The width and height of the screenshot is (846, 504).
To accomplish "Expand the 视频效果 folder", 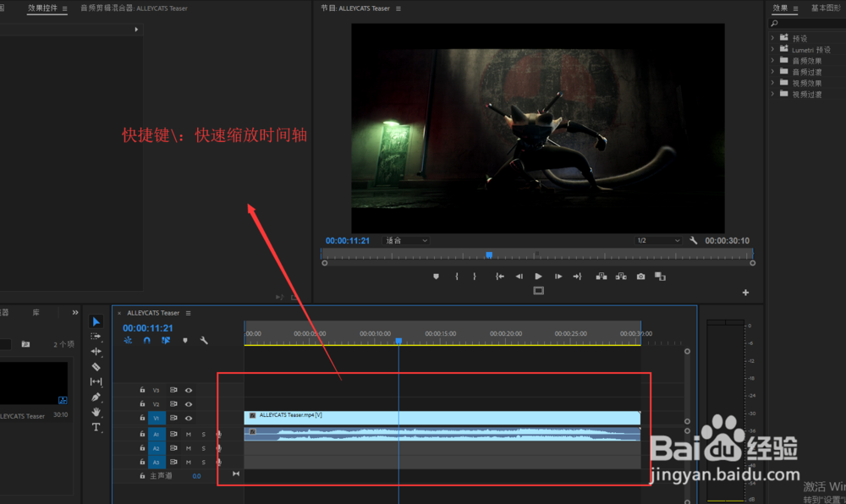I will tap(772, 83).
